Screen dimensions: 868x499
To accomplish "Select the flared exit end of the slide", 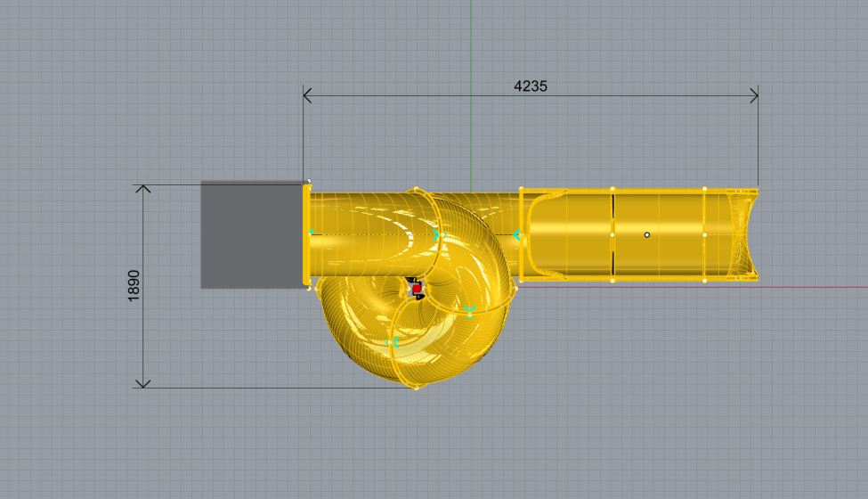I will point(742,235).
